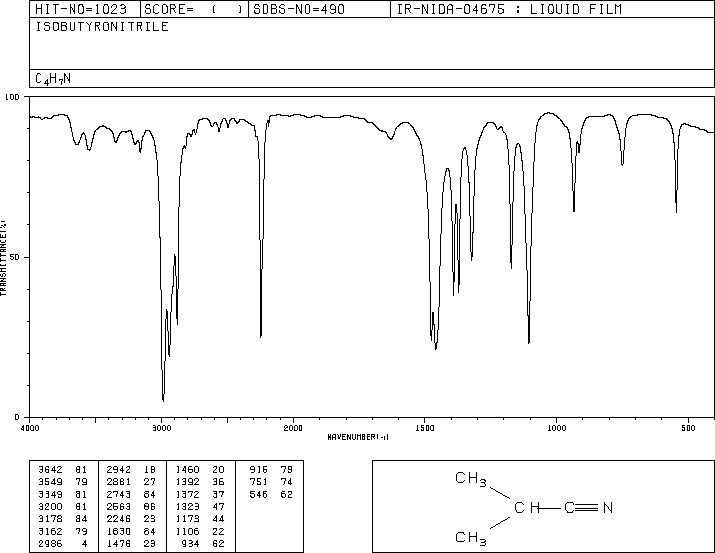The width and height of the screenshot is (715, 553).
Task: Click the '500' wavenumber axis label
Action: point(688,428)
